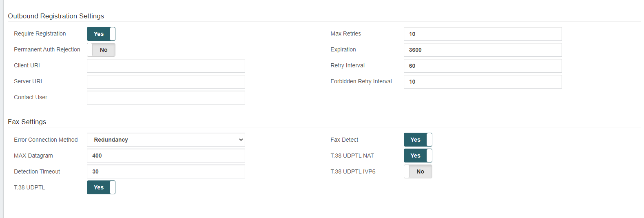
Task: Focus the Server URI text box
Action: (x=166, y=82)
